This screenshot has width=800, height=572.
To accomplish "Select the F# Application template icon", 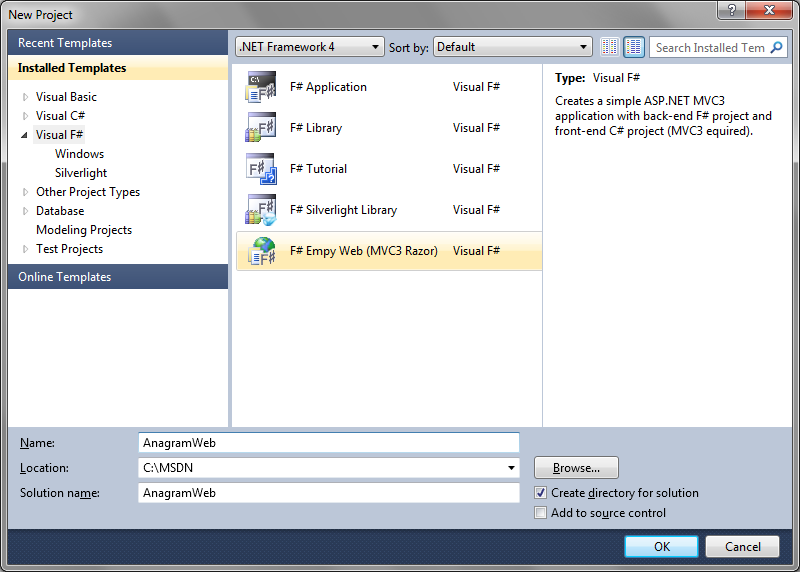I will 261,87.
